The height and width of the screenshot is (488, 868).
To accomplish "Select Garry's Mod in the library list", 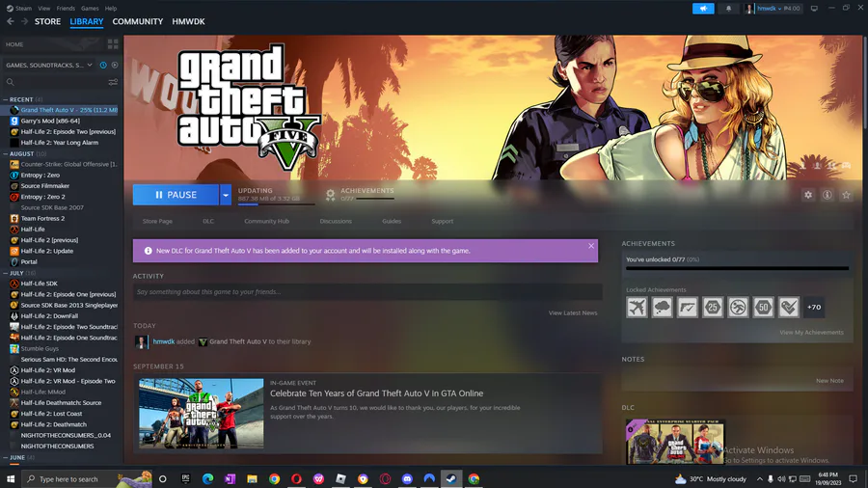I will [50, 121].
